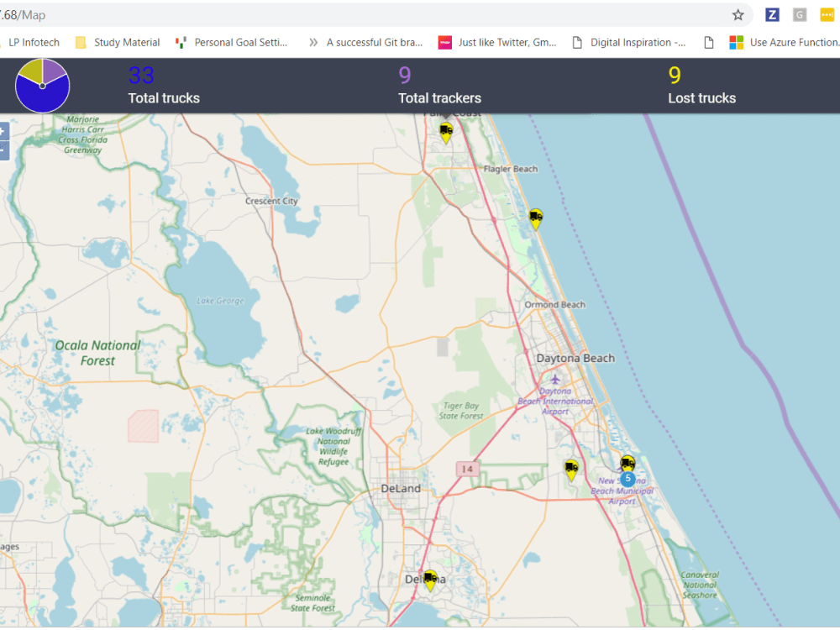Select truck marker at Deltona
Image resolution: width=840 pixels, height=630 pixels.
[x=429, y=580]
